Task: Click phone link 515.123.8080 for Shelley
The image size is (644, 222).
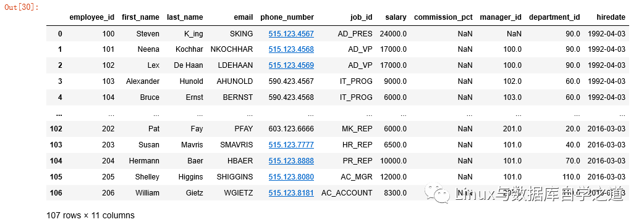Action: click(x=291, y=176)
